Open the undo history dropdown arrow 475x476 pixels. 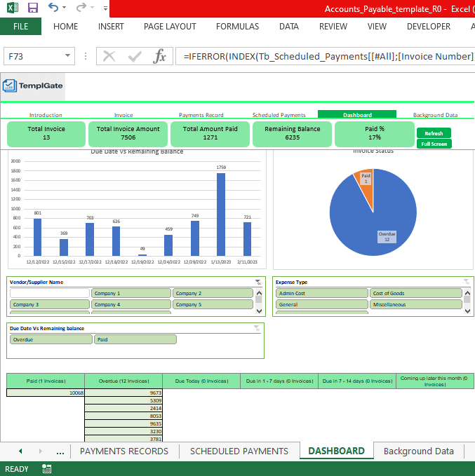(x=64, y=8)
